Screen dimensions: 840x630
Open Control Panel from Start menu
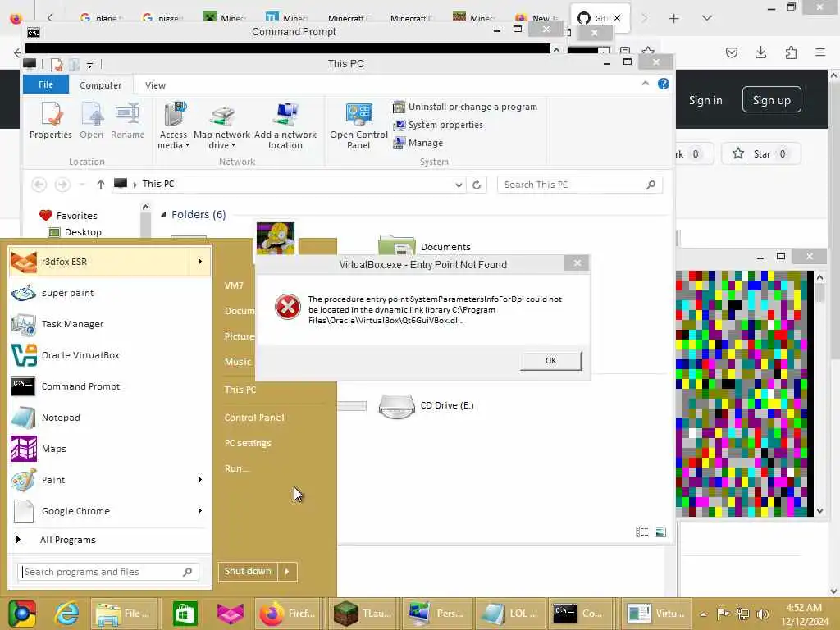point(254,418)
